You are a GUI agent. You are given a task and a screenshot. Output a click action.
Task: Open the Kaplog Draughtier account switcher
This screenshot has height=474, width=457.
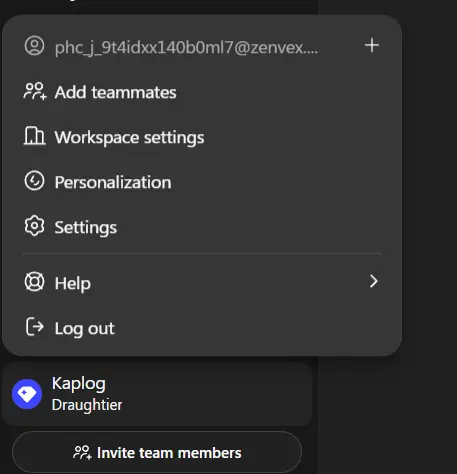click(157, 394)
